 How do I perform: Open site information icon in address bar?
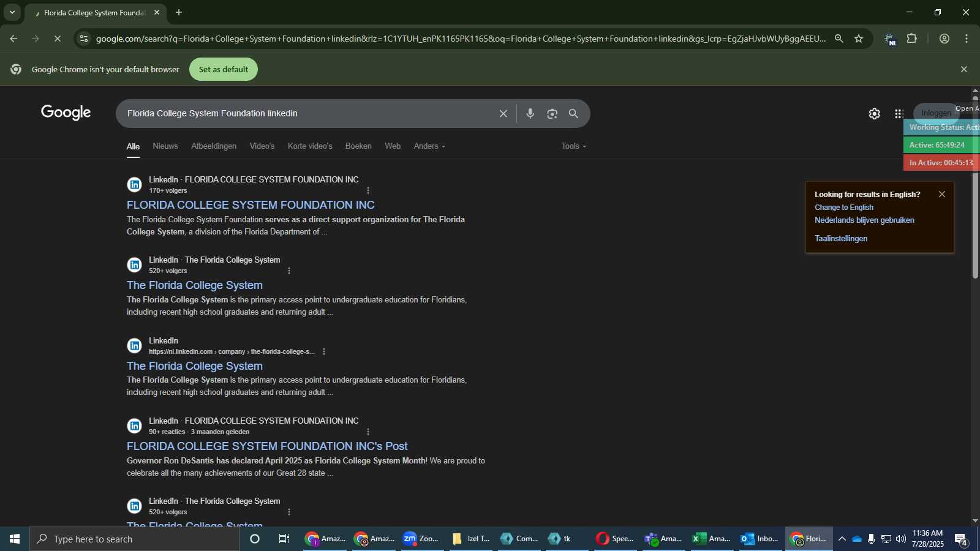(x=84, y=39)
